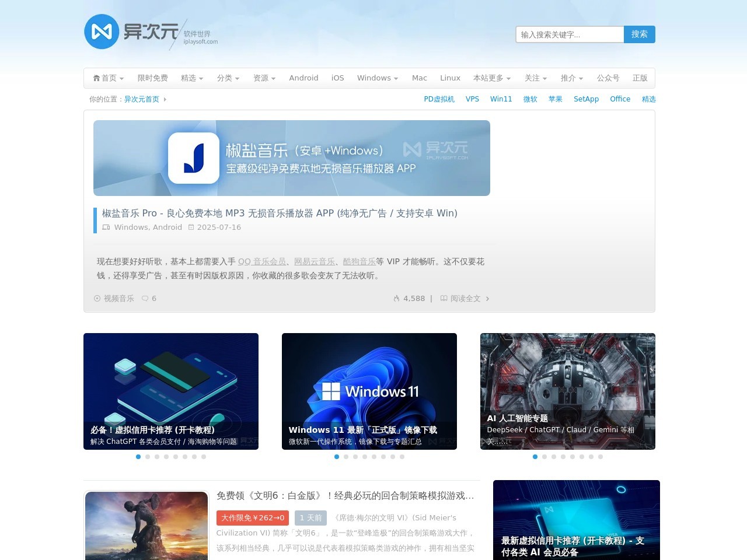The width and height of the screenshot is (747, 560).
Task: Open the 正版 nav item
Action: tap(640, 78)
